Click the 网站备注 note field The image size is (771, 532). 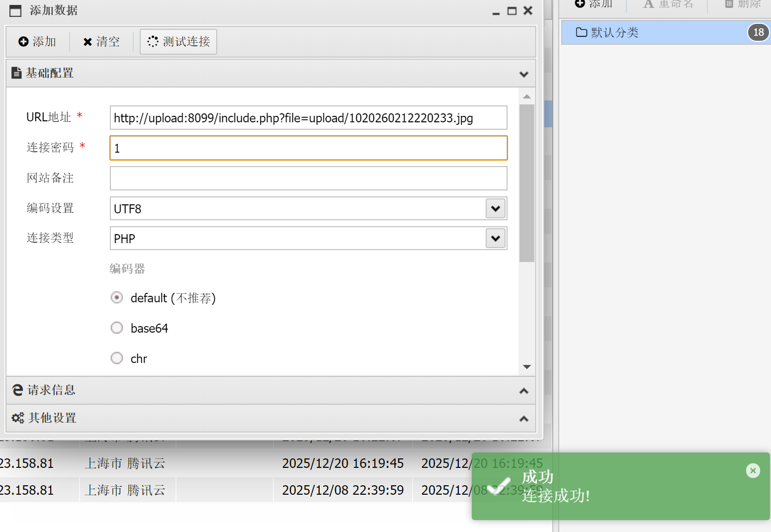(x=308, y=178)
